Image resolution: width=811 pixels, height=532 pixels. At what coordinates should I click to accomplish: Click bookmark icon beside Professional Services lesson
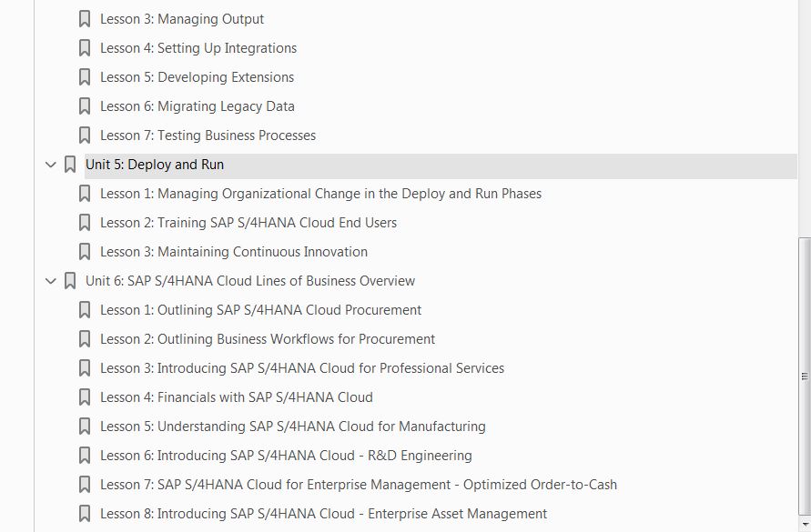85,368
